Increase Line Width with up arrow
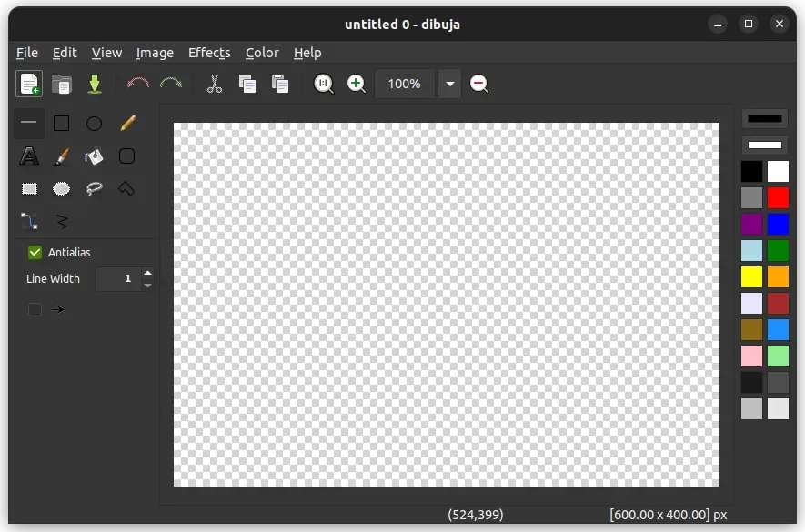Screen dimensions: 805x532 [148, 273]
